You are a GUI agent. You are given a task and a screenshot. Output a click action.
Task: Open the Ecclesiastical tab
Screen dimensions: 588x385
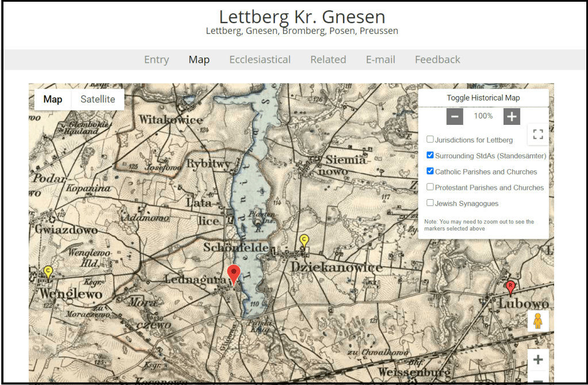(x=260, y=60)
